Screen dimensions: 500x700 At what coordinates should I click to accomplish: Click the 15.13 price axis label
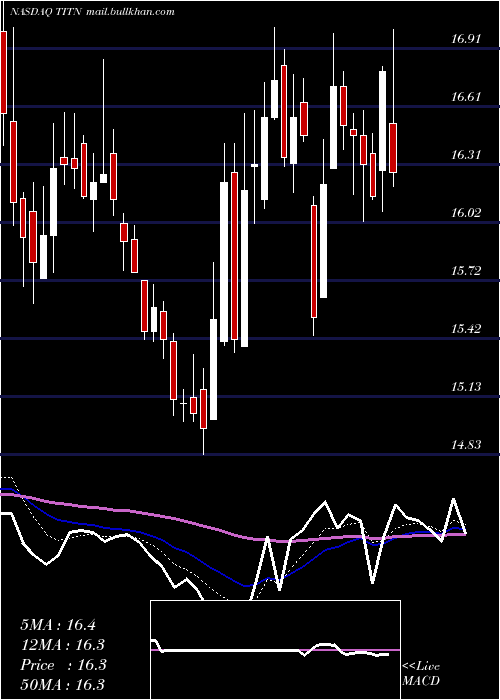(466, 387)
